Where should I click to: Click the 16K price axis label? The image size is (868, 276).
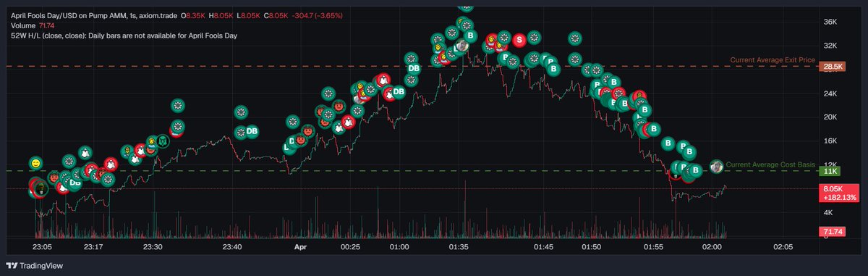point(830,141)
